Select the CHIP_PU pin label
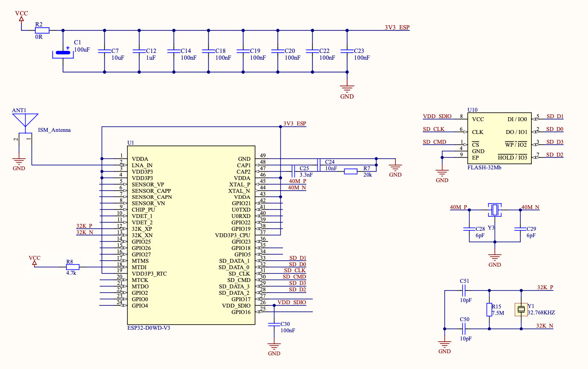Viewport: 588px width, 369px height. [x=144, y=209]
